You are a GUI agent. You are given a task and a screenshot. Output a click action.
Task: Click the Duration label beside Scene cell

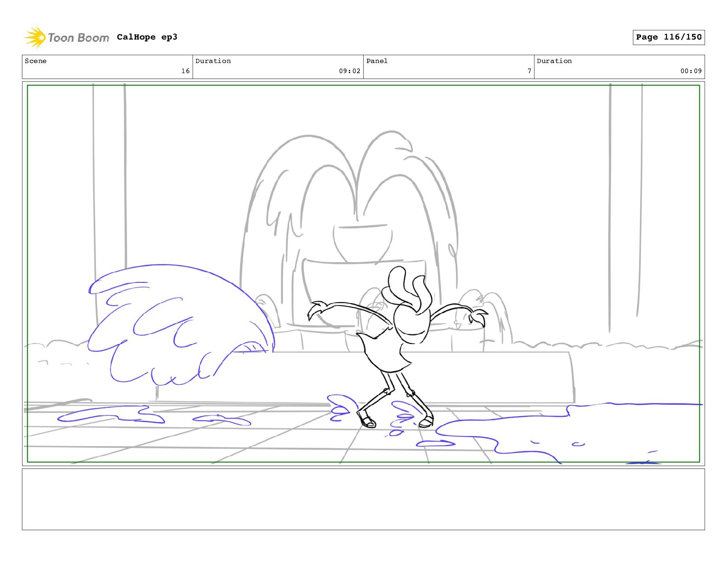tap(213, 61)
